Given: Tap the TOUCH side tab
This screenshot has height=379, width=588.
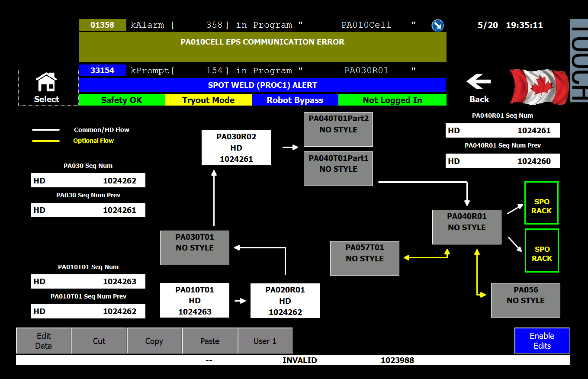Looking at the screenshot, I should tap(579, 61).
